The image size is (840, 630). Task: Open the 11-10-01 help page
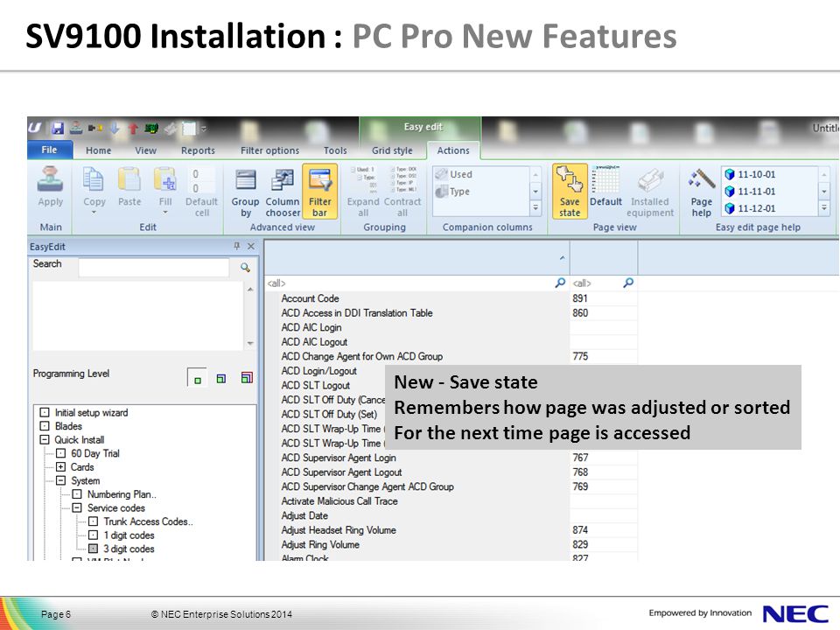point(751,174)
